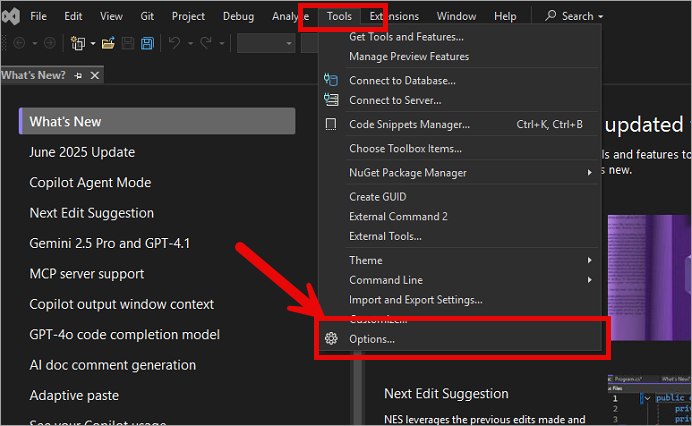
Task: Open the Git menu
Action: pos(147,16)
